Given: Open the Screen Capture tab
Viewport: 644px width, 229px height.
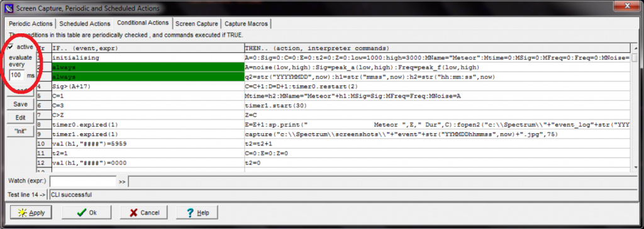Looking at the screenshot, I should click(197, 24).
